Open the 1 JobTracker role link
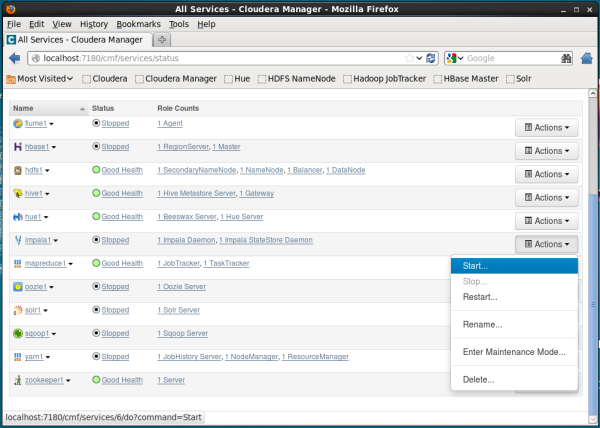This screenshot has width=600, height=428. pyautogui.click(x=178, y=264)
